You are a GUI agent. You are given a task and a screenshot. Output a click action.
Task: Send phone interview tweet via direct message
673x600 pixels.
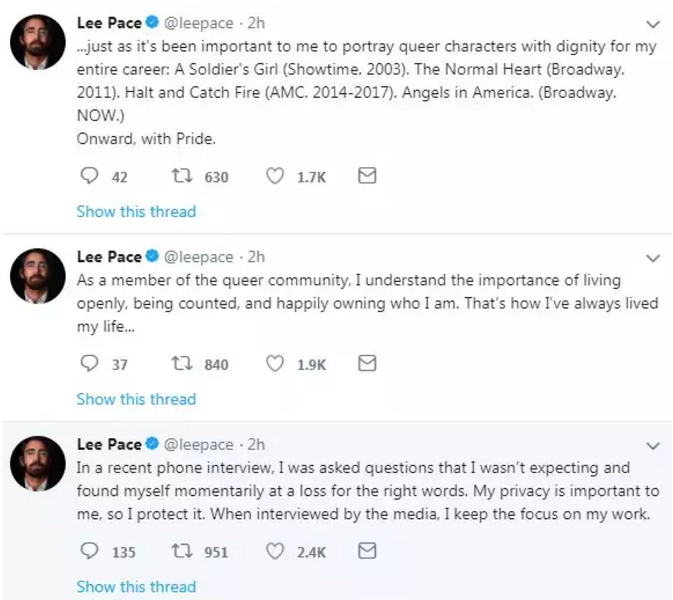(x=366, y=551)
